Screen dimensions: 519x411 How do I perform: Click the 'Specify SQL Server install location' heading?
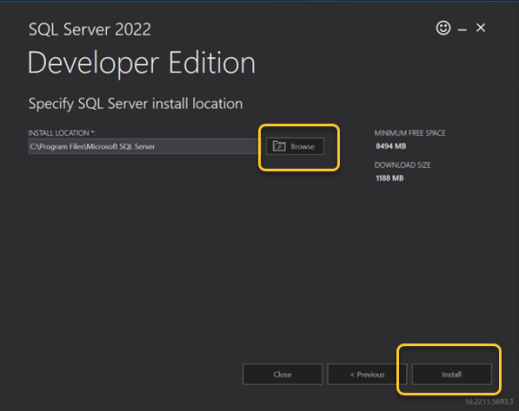(135, 104)
